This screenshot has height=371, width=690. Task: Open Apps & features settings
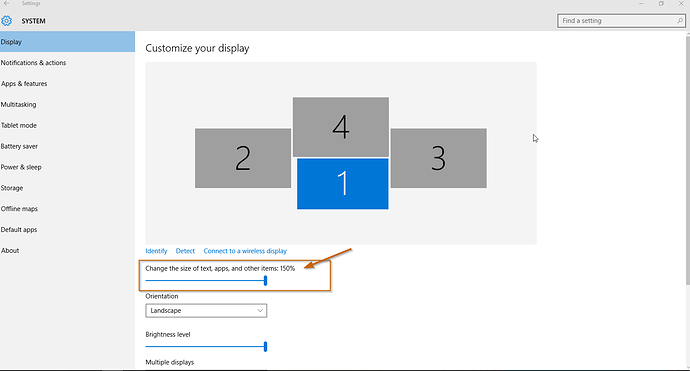[x=67, y=84]
